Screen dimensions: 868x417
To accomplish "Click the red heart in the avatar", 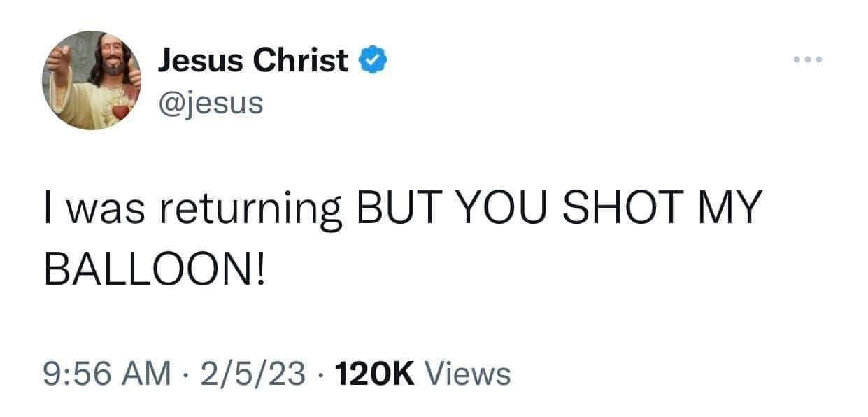I will [120, 111].
